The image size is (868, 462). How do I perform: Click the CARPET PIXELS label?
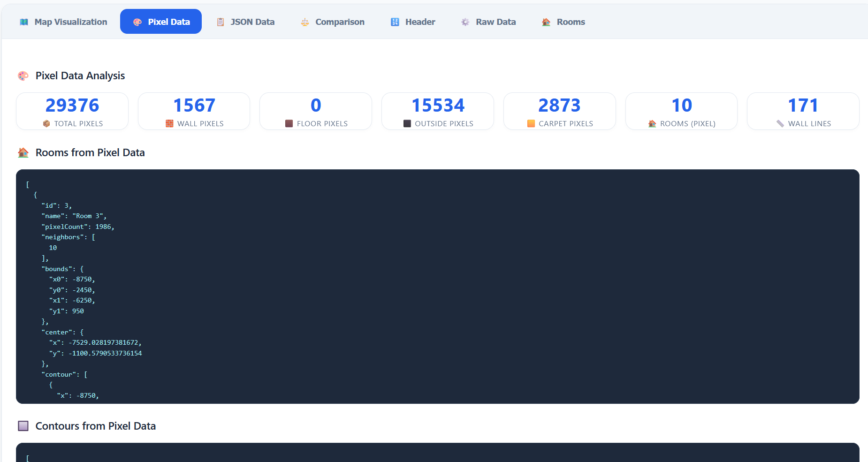[x=566, y=124]
